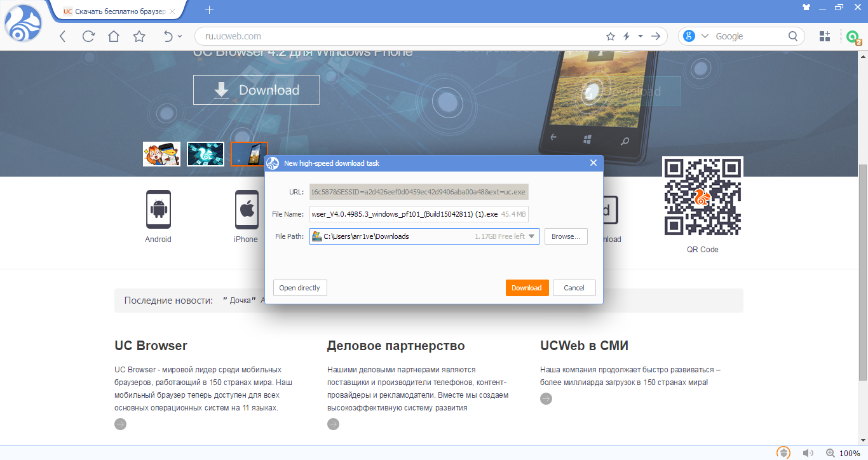Viewport: 868px width, 460px height.
Task: Go back using the back arrow
Action: (62, 36)
